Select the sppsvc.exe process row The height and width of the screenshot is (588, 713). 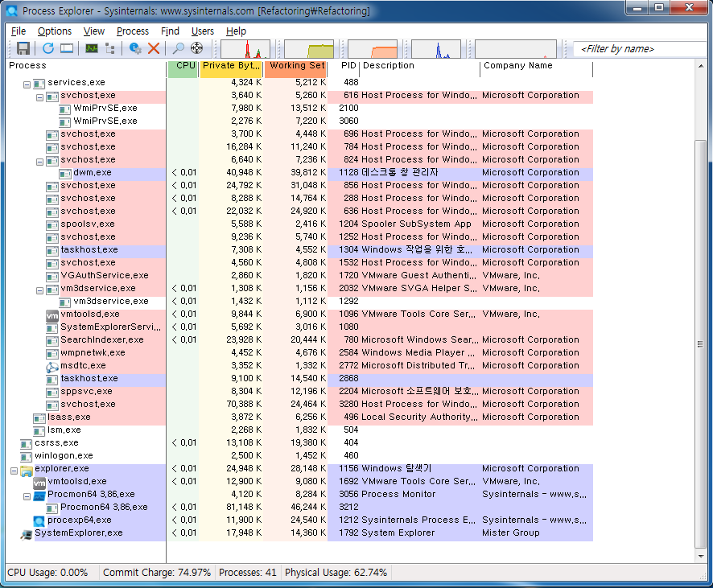(299, 391)
